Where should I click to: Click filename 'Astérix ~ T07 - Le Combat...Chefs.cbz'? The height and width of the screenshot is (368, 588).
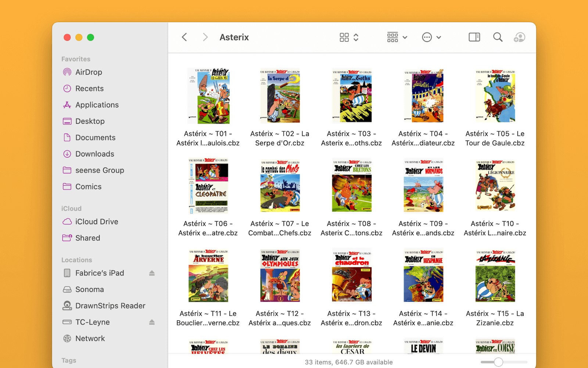280,228
